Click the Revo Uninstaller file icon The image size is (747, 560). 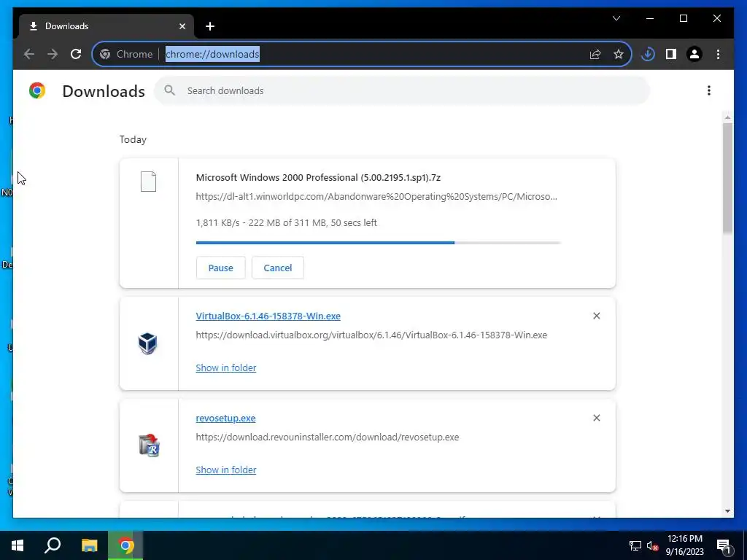pos(149,446)
